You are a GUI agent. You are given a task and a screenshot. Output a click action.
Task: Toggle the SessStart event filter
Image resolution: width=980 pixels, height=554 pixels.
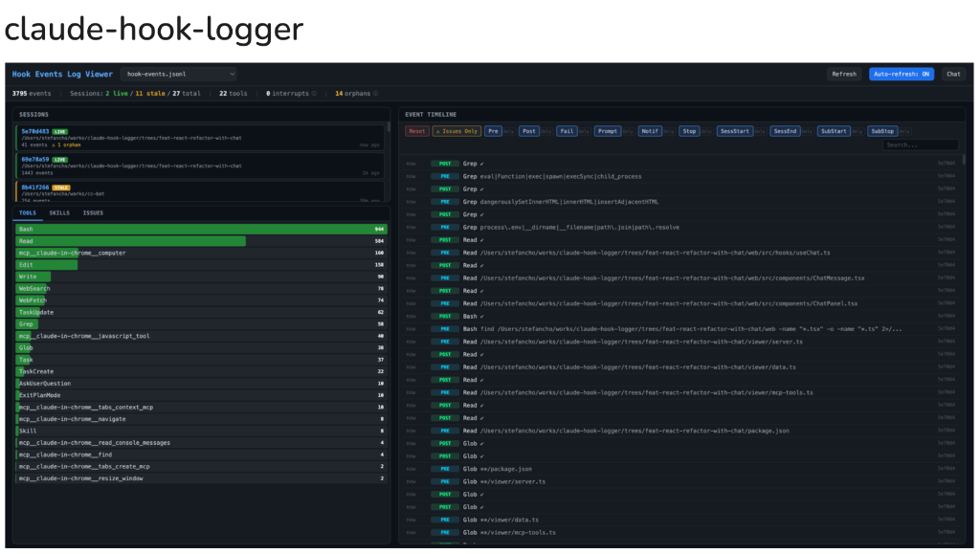[734, 131]
